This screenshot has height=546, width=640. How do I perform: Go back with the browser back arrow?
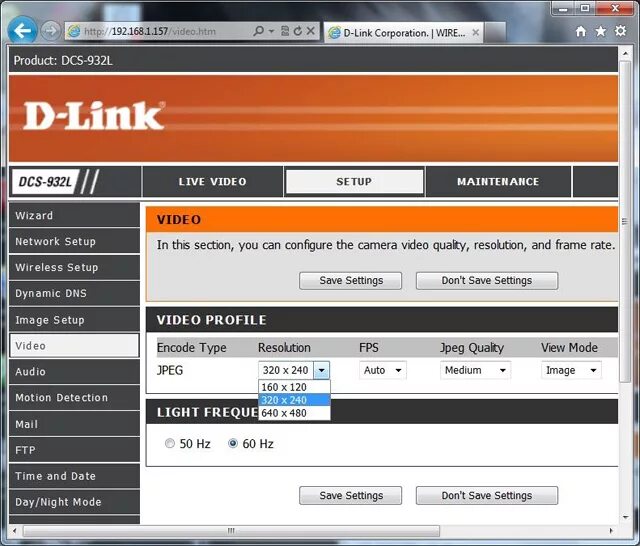click(22, 30)
